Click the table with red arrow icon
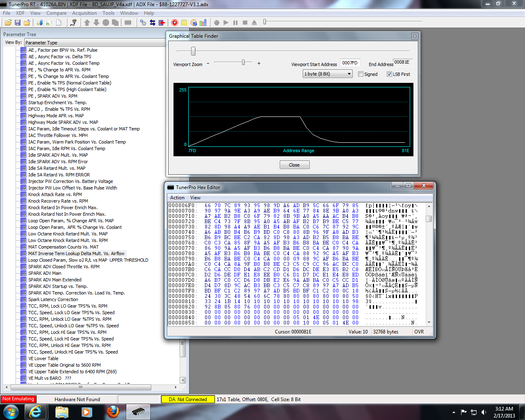The width and height of the screenshot is (525, 420). click(162, 23)
